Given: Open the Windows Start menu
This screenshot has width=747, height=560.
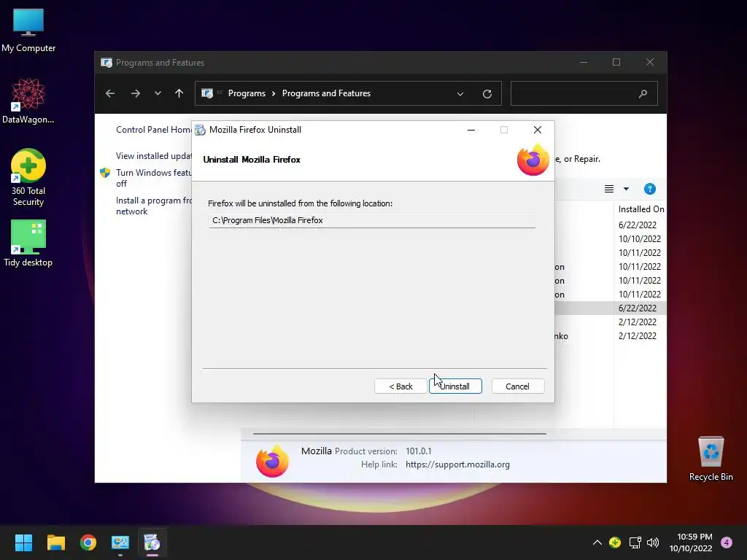Looking at the screenshot, I should point(23,542).
